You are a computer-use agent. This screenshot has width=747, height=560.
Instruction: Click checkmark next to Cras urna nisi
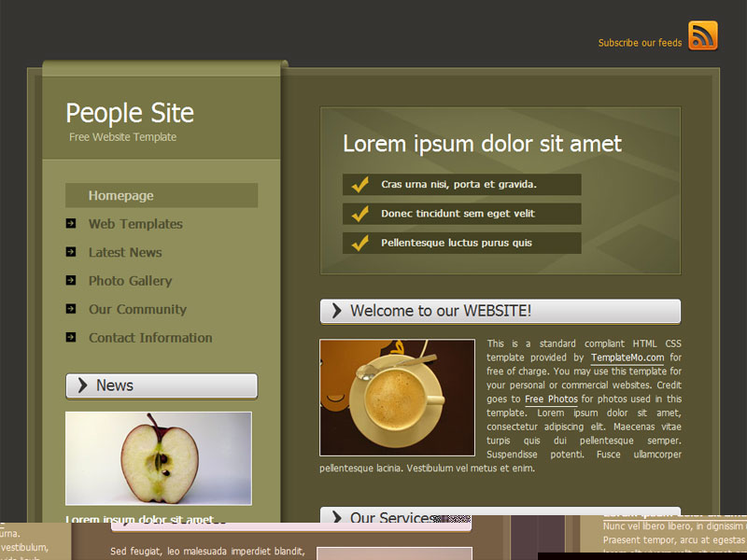(359, 185)
